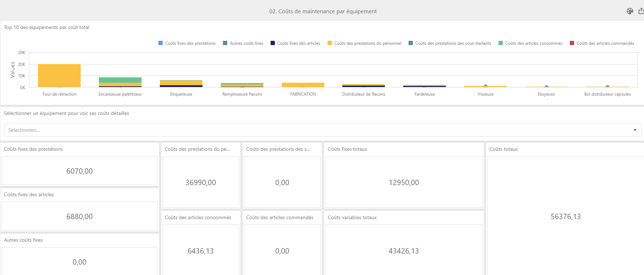The width and height of the screenshot is (644, 275).
Task: Click the dashboard title 02. Coûts de maintenance par équipement
Action: 323,11
